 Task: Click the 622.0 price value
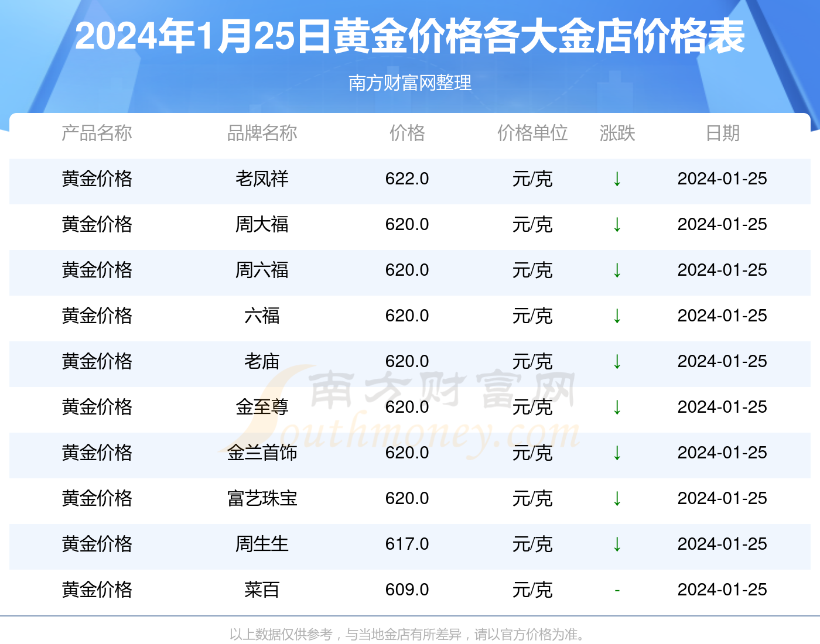pyautogui.click(x=408, y=180)
